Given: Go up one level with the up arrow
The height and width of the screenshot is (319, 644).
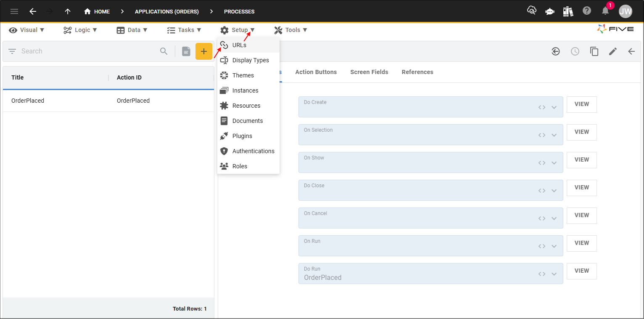Looking at the screenshot, I should click(x=68, y=11).
